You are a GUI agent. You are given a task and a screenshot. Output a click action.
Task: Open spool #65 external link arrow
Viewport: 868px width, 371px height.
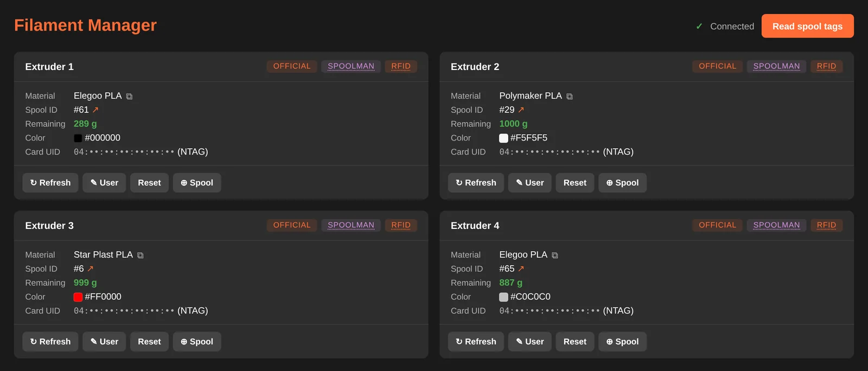[521, 268]
